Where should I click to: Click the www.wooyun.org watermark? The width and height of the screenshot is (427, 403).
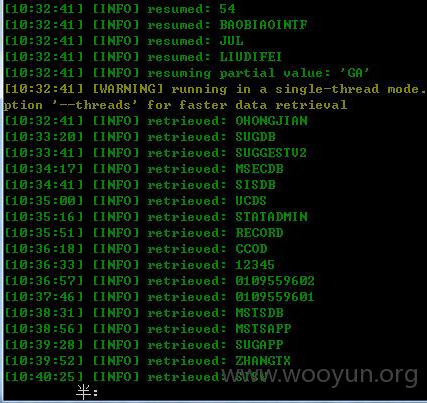[320, 375]
